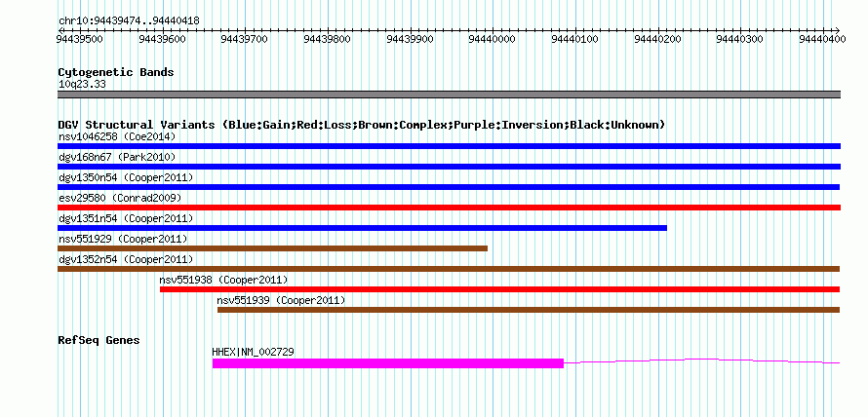
Task: Select the magenta HHEX exon block
Action: [x=388, y=363]
